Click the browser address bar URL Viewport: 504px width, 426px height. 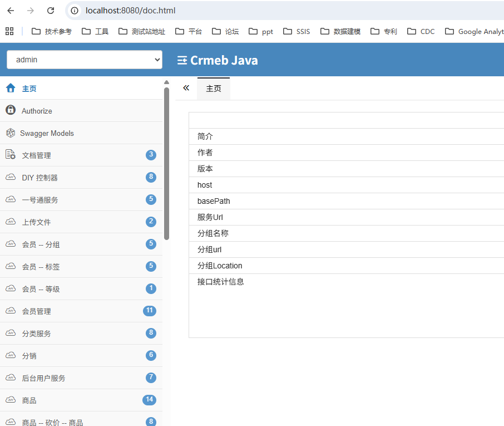131,11
